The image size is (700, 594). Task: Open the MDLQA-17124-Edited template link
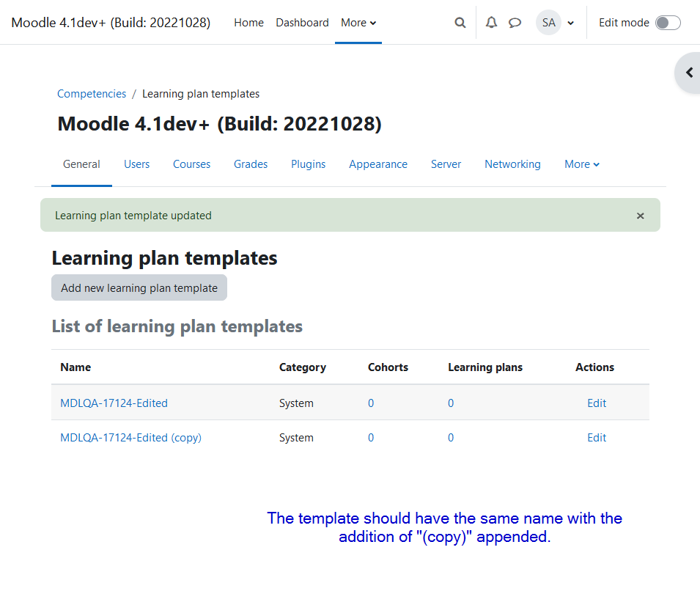coord(114,403)
